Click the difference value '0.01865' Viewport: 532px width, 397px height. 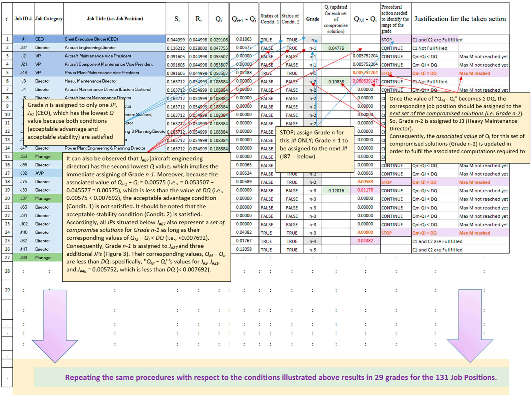[x=244, y=39]
